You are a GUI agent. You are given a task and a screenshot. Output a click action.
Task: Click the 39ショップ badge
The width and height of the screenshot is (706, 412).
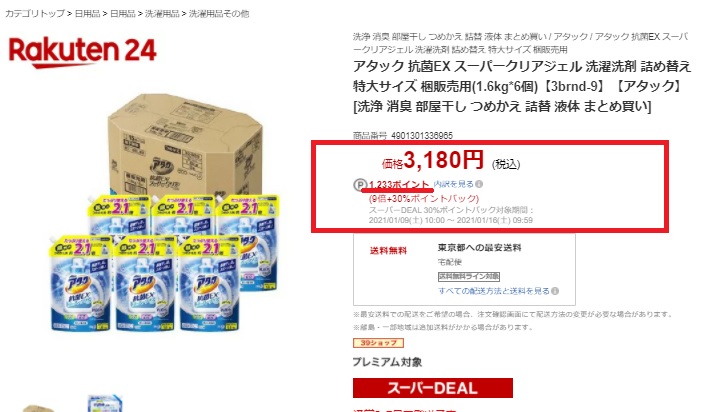pos(378,343)
